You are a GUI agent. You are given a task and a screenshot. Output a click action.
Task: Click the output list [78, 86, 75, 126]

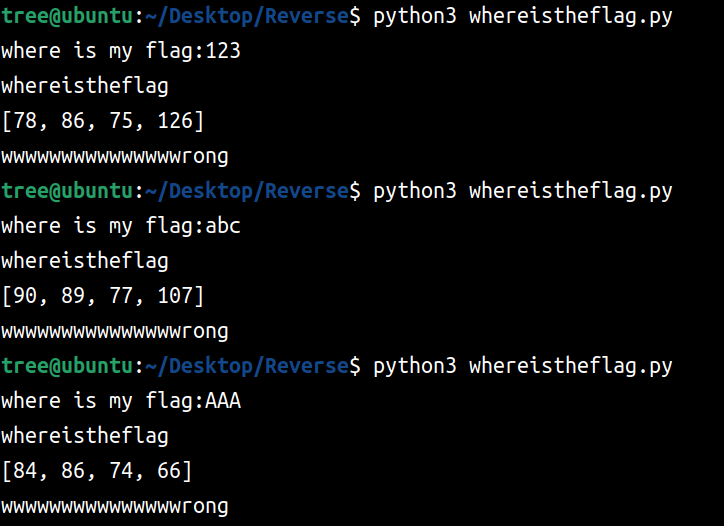tap(103, 121)
